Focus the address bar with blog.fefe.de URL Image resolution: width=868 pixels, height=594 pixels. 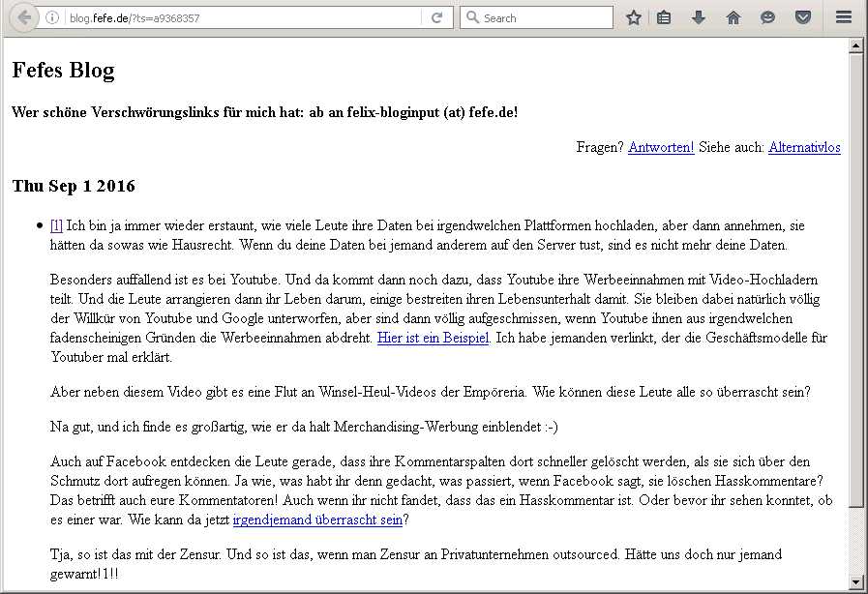pos(244,17)
